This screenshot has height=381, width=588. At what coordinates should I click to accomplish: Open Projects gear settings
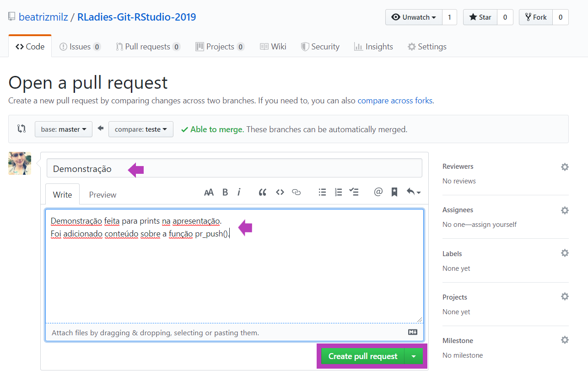coord(565,296)
